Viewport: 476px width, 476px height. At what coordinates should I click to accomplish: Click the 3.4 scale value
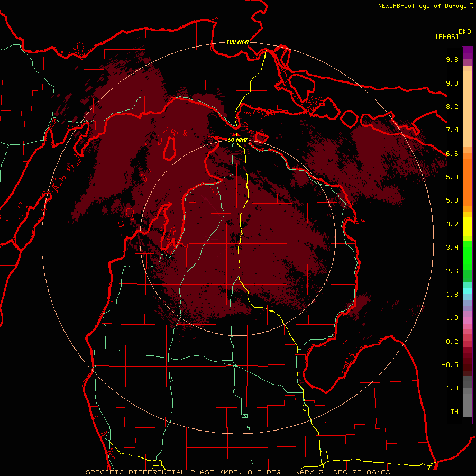[452, 248]
